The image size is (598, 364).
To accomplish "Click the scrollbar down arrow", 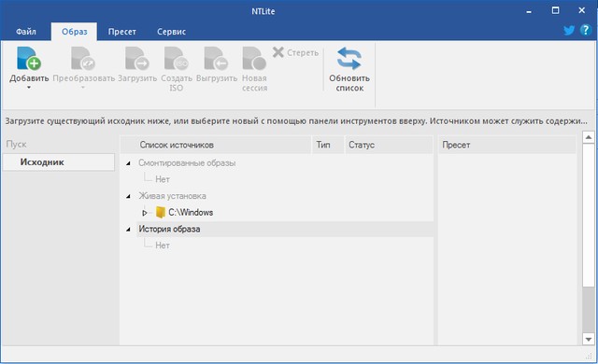I will coord(589,339).
